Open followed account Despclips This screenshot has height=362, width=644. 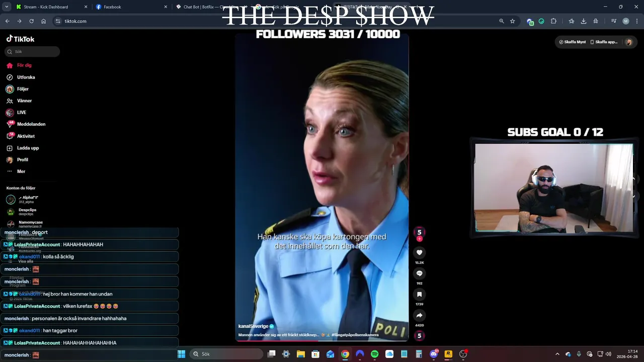point(21,212)
